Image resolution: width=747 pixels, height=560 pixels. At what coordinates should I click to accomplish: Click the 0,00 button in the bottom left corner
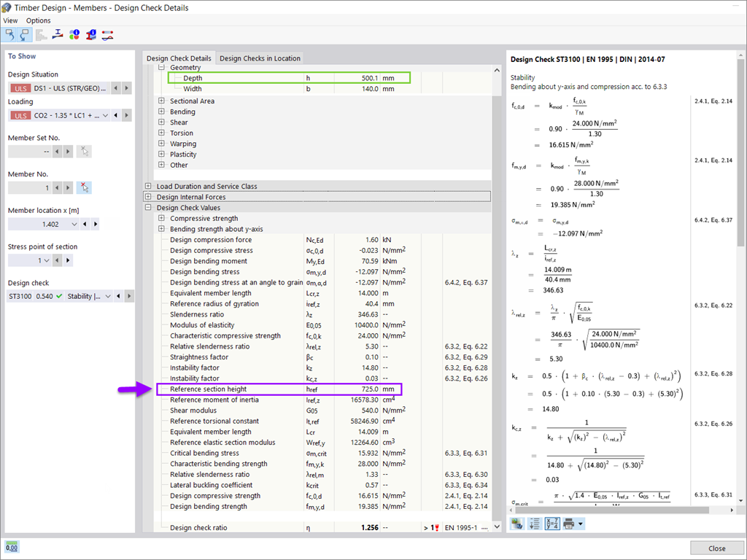tap(11, 546)
